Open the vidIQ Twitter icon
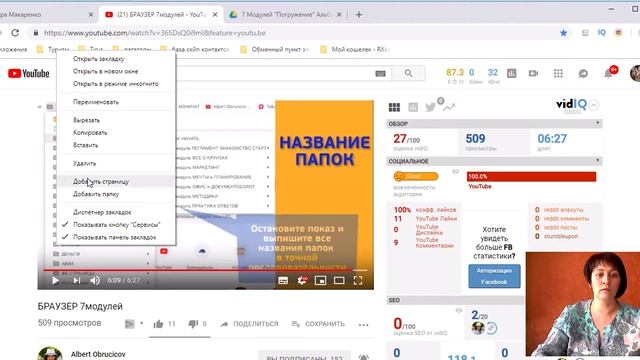The width and height of the screenshot is (640, 360). pos(431,107)
